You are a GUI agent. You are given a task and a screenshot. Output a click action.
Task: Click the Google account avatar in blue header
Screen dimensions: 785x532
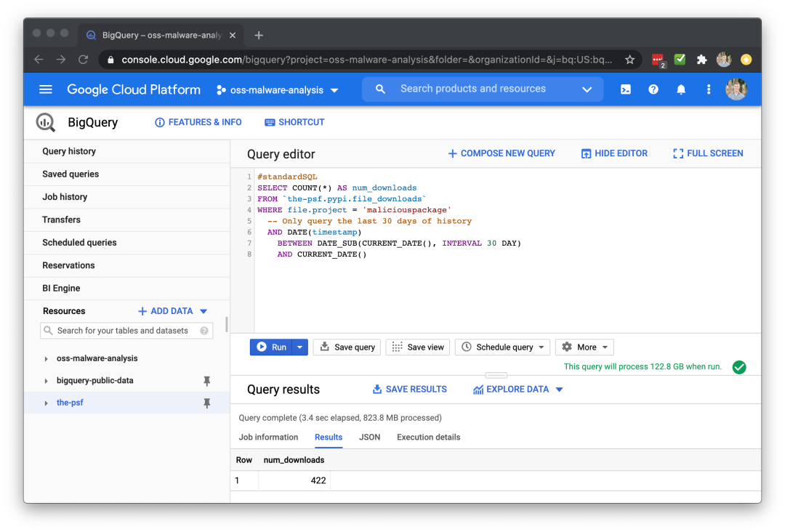point(736,89)
